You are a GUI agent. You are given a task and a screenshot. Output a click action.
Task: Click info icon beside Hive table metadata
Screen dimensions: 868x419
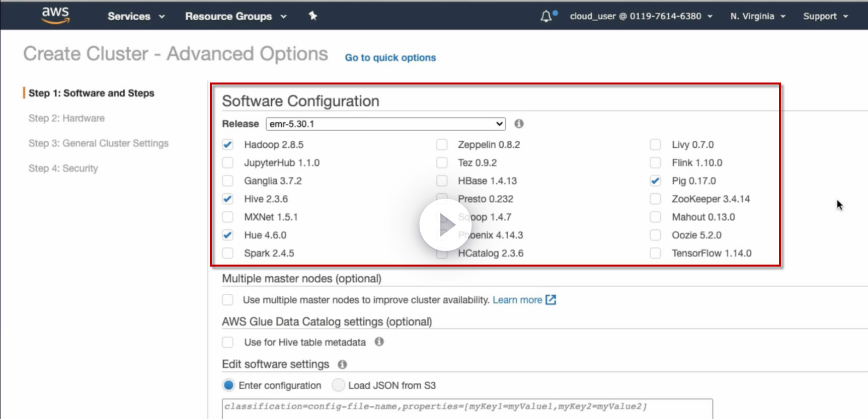tap(379, 342)
